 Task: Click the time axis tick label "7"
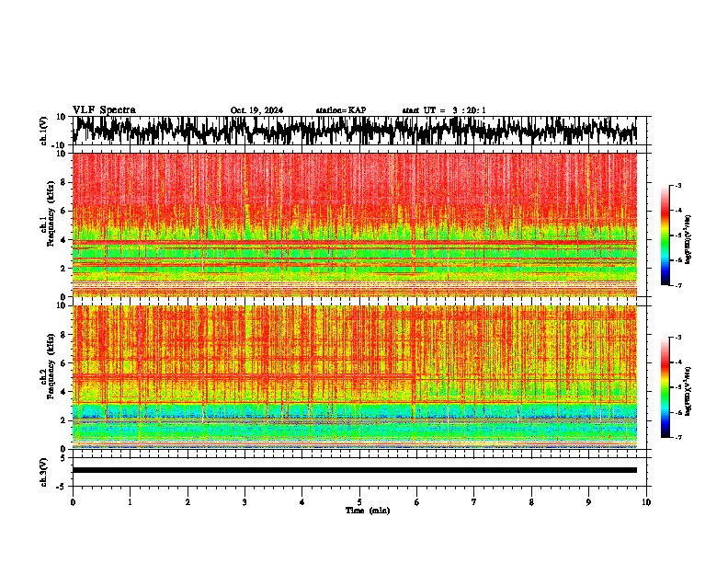click(474, 502)
